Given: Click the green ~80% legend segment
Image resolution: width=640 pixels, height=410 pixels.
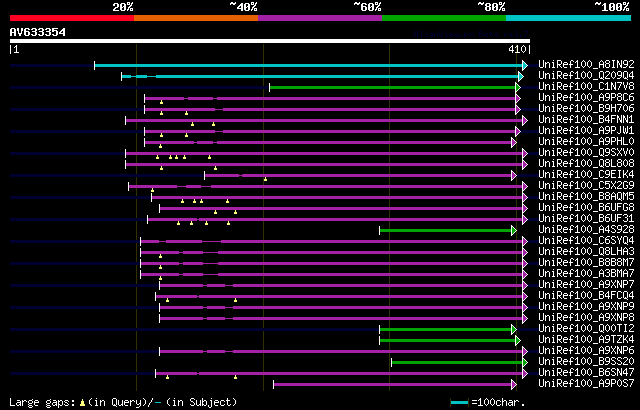Looking at the screenshot, I should pos(444,18).
